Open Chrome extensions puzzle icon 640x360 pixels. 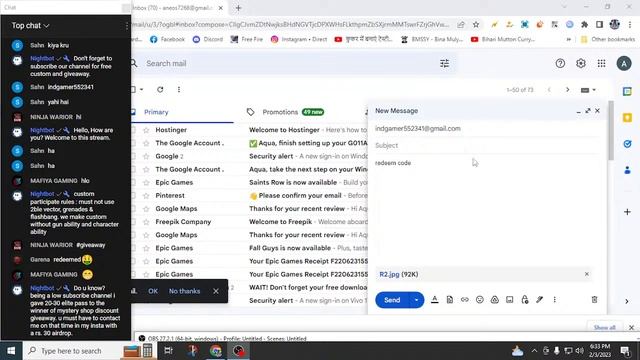pyautogui.click(x=584, y=24)
